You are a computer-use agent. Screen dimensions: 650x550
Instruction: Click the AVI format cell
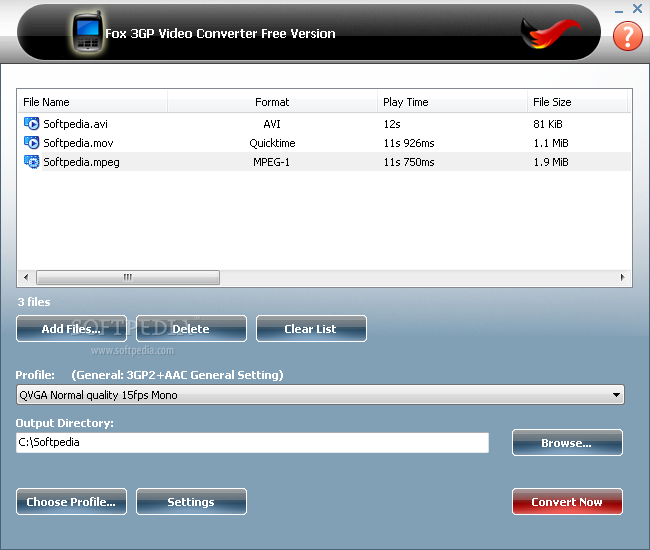[x=272, y=124]
